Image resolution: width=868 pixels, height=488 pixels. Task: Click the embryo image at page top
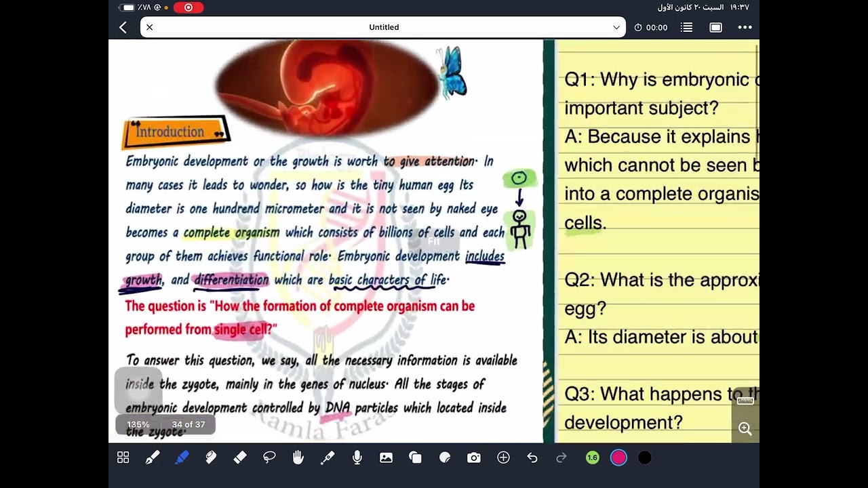(x=325, y=87)
